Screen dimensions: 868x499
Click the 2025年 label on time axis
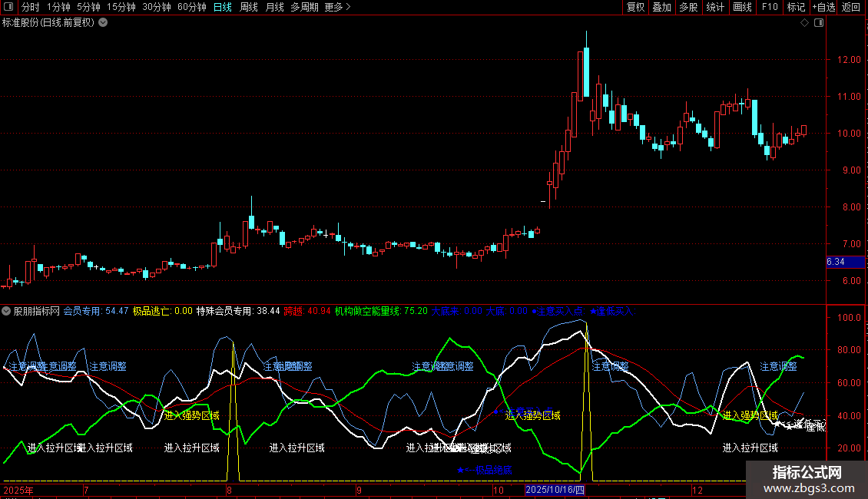point(18,490)
